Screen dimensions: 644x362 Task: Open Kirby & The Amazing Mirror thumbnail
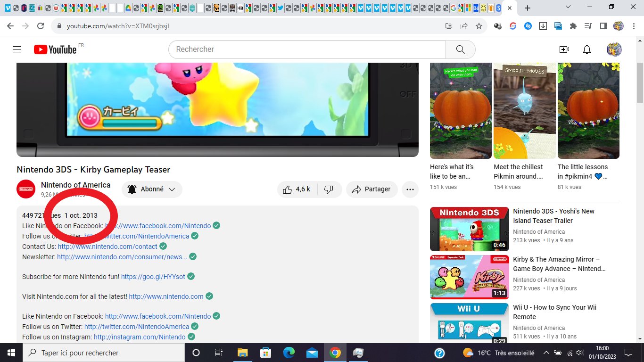tap(470, 277)
